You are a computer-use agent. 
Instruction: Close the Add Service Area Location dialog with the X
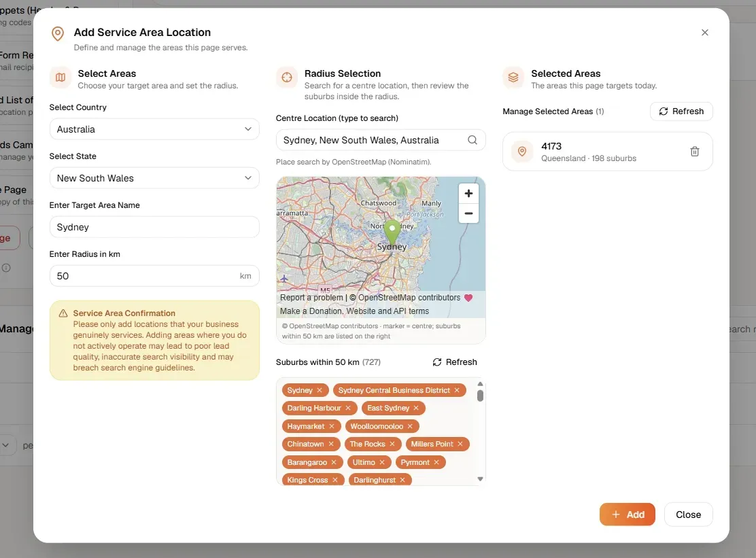(704, 33)
